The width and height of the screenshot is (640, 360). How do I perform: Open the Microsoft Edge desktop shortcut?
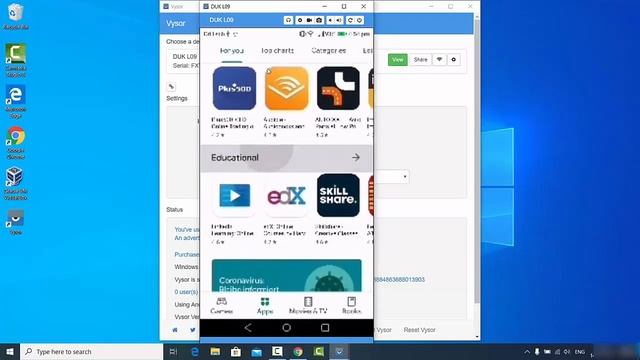(16, 102)
